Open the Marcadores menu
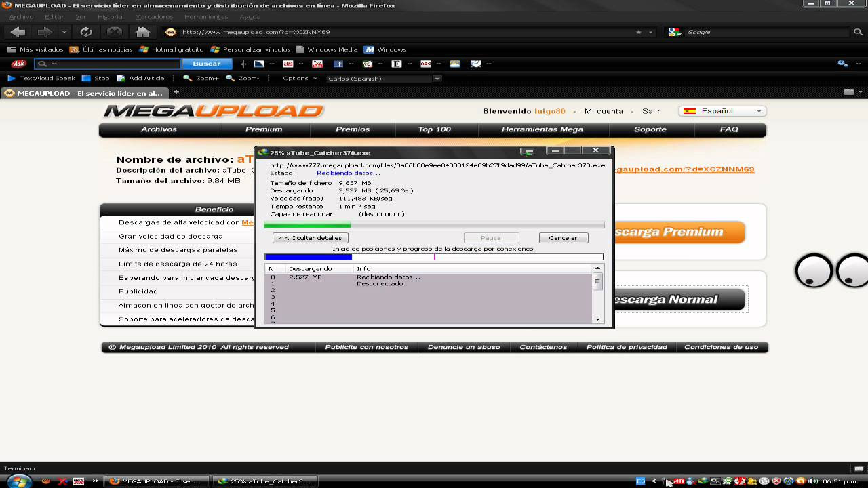868x488 pixels. 154,16
